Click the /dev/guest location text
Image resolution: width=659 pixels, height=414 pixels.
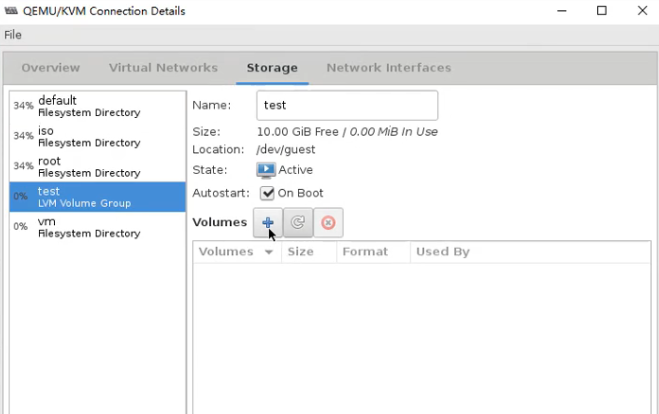click(286, 150)
